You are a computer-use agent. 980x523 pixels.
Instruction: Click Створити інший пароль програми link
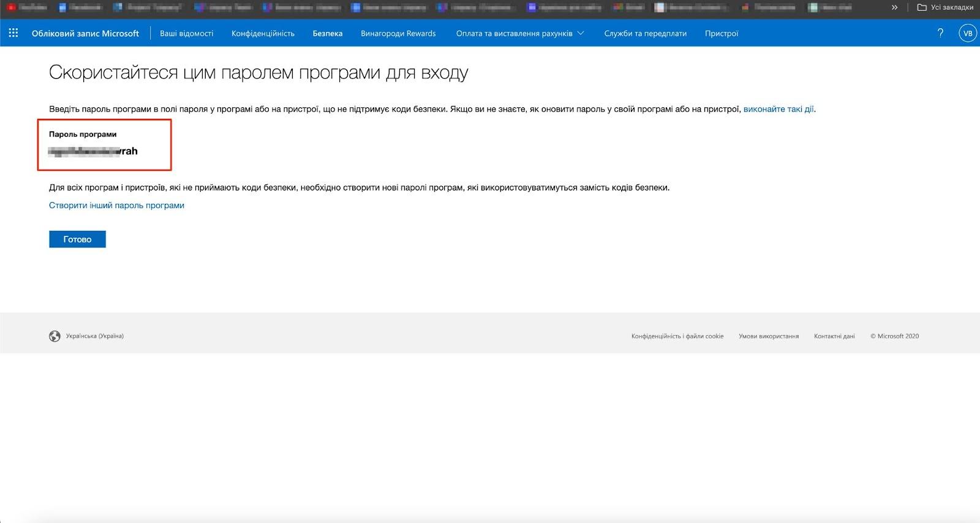[116, 205]
